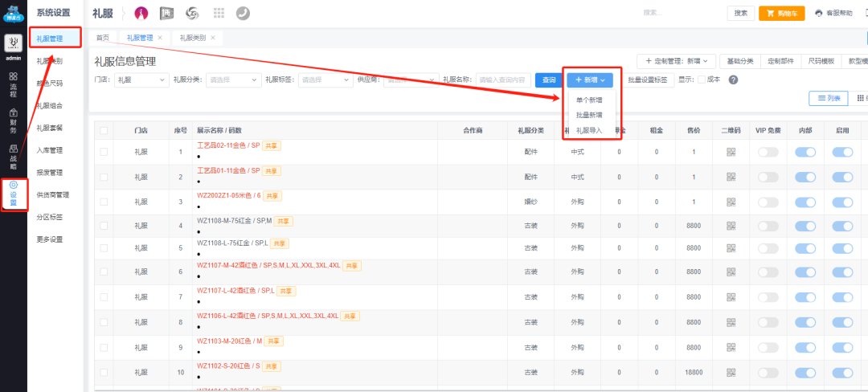Open 入库管理 in settings menu
Screen dimensions: 868x392
[x=50, y=150]
